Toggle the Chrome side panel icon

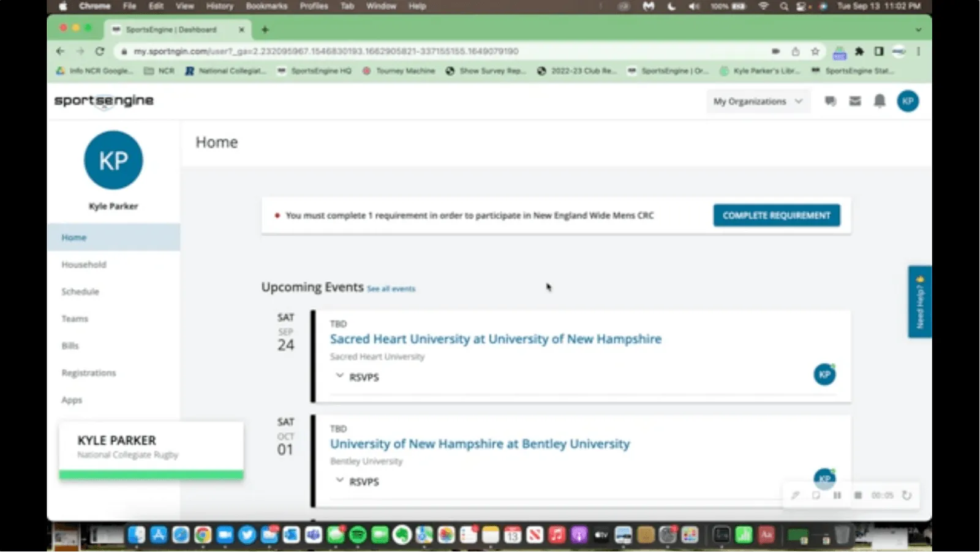pyautogui.click(x=879, y=51)
